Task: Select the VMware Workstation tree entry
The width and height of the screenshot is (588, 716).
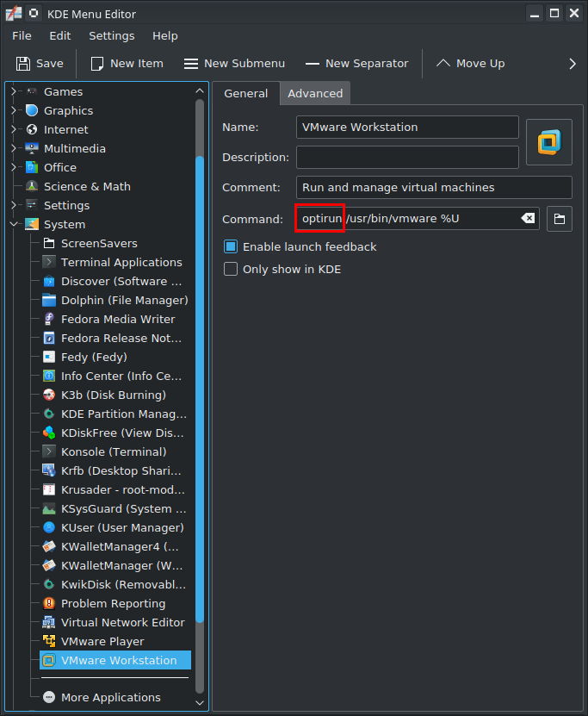Action: click(115, 660)
